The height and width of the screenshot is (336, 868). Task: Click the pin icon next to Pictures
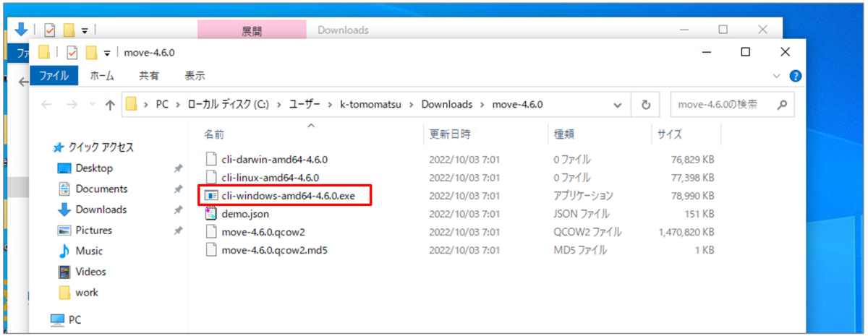178,231
